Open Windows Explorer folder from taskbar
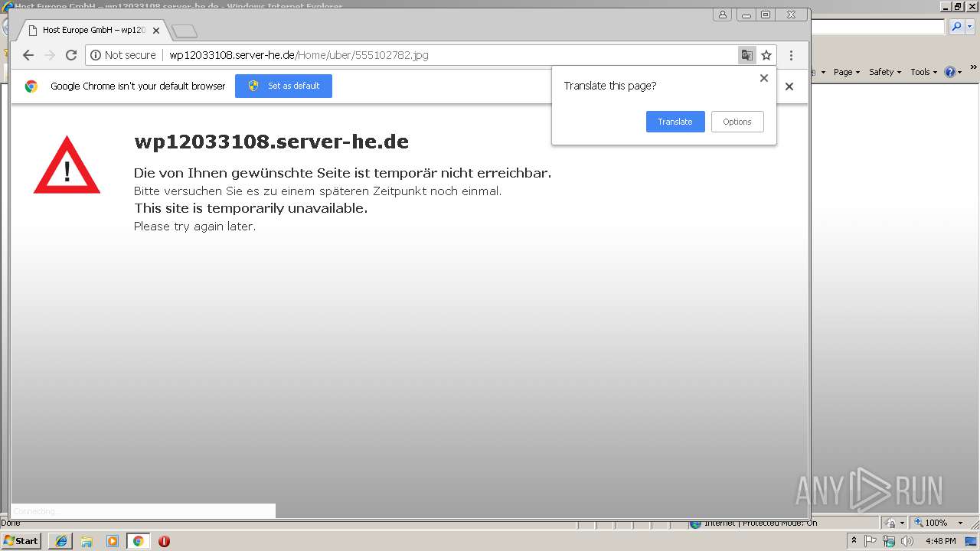The height and width of the screenshot is (551, 980). tap(87, 541)
